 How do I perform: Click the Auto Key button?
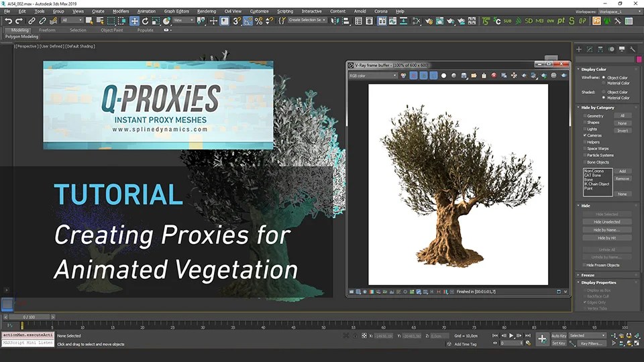coord(559,336)
